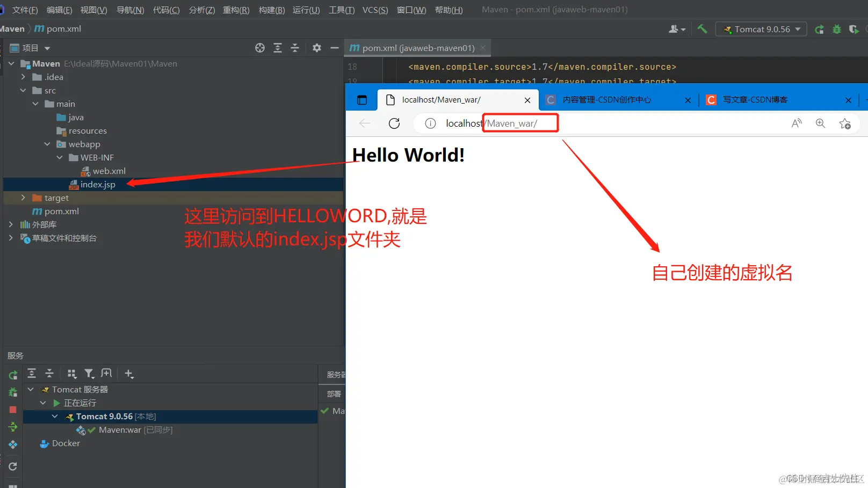Click the browser zoom magnifier icon
The image size is (868, 488).
pos(820,123)
